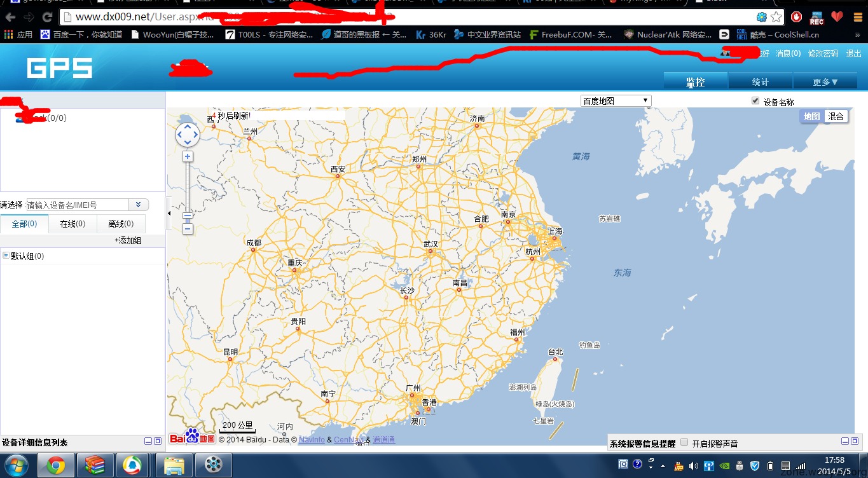Image resolution: width=868 pixels, height=478 pixels.
Task: Open the Chrome menu hamburger icon
Action: tap(857, 17)
